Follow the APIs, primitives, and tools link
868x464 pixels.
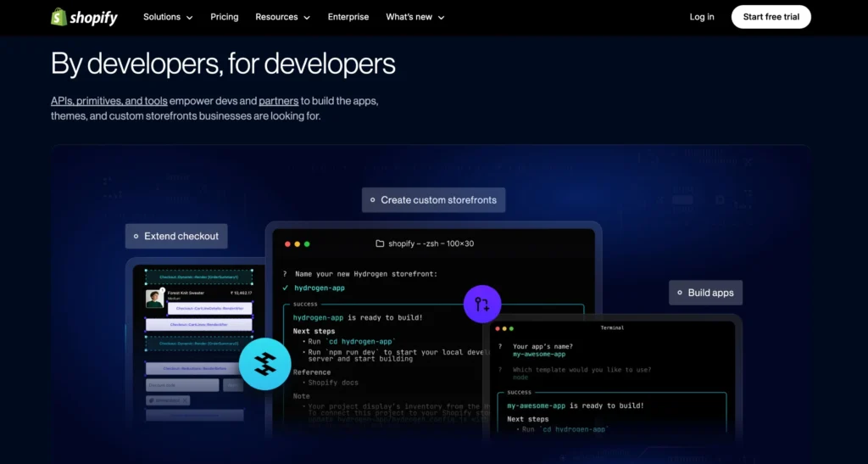108,100
